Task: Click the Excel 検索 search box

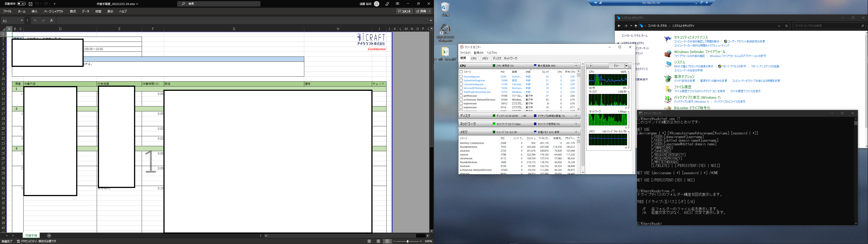Action: coord(219,4)
